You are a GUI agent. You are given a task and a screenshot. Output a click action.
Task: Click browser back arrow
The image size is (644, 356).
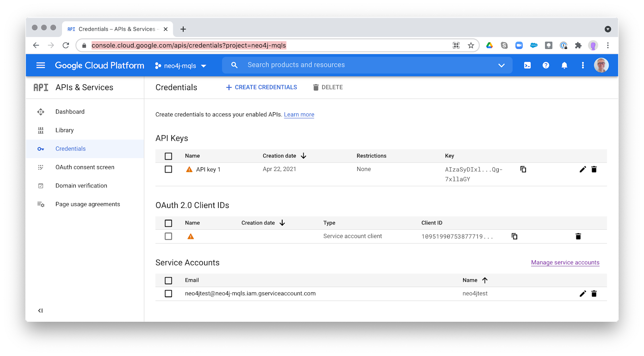click(x=36, y=45)
